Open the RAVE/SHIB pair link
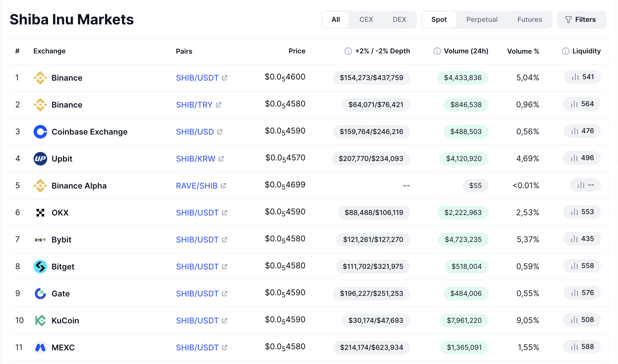 pyautogui.click(x=197, y=186)
